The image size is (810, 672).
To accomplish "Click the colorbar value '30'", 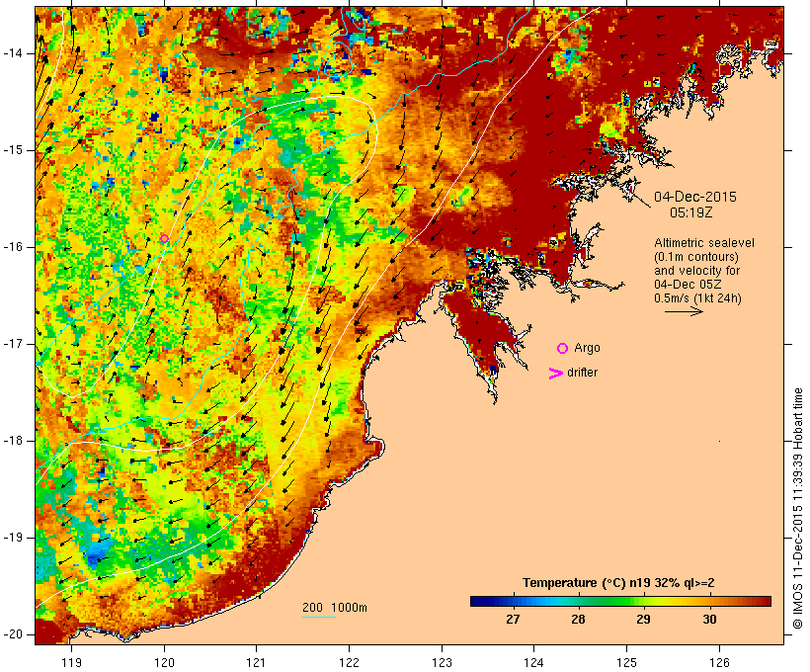I will click(709, 620).
